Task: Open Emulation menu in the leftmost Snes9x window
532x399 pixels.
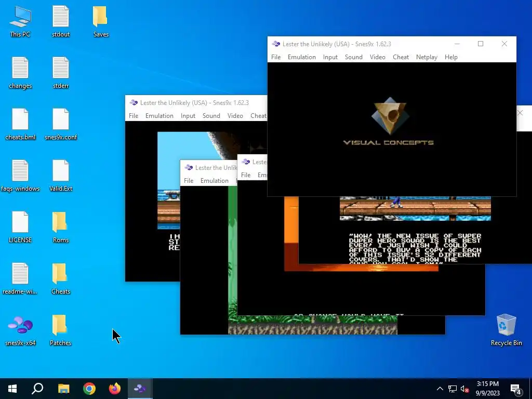Action: [159, 116]
